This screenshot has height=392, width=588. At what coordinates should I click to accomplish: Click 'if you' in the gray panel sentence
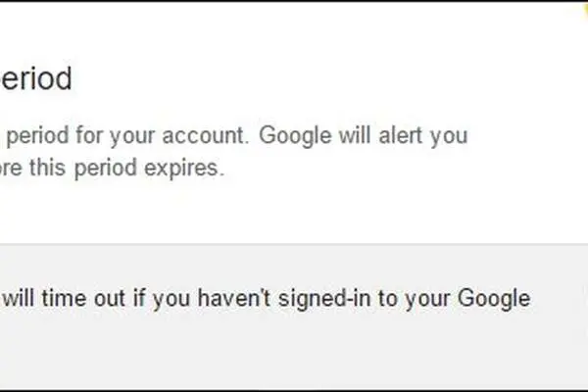click(x=162, y=299)
